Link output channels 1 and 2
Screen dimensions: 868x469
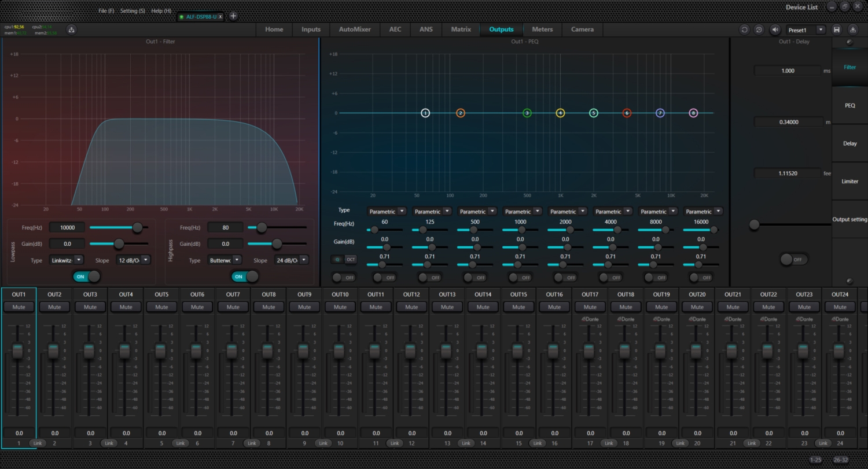37,444
